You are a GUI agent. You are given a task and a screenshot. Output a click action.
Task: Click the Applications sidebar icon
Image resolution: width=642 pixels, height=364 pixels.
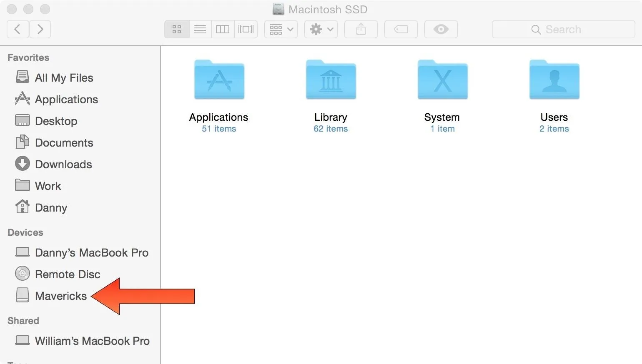point(23,99)
